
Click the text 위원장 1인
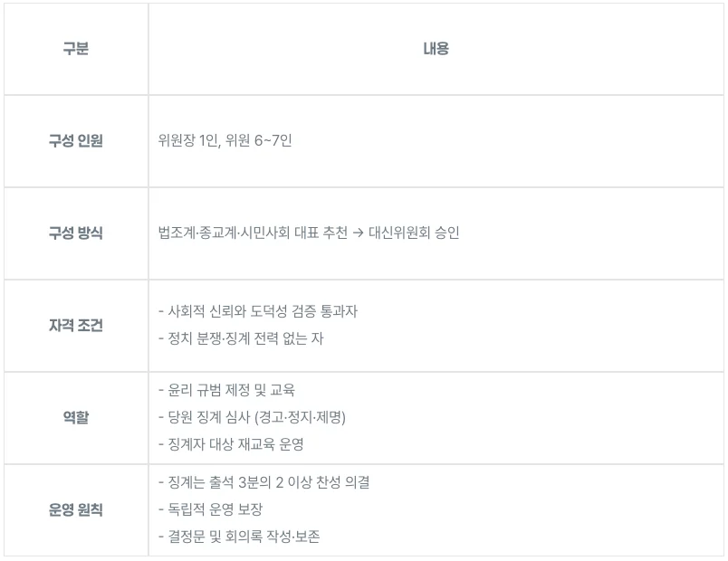pos(187,141)
